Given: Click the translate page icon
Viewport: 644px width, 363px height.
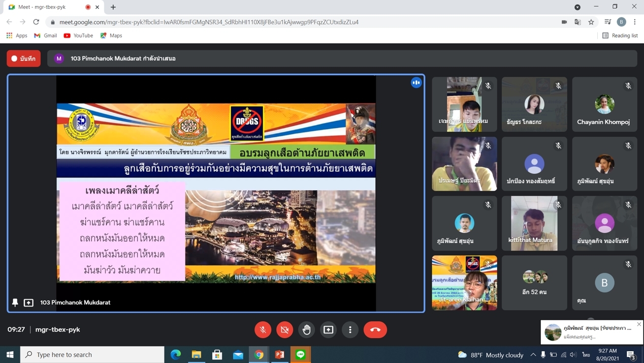Looking at the screenshot, I should (x=577, y=22).
